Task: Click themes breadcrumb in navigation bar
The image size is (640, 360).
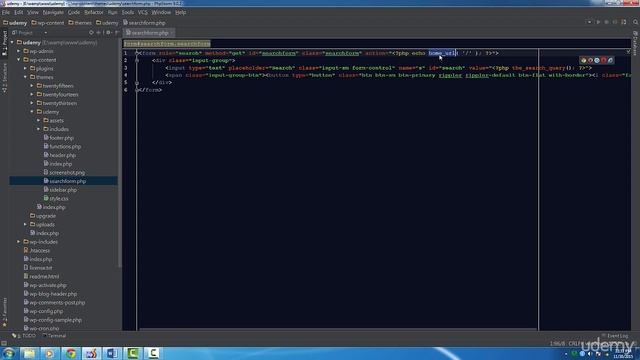Action: tap(80, 23)
